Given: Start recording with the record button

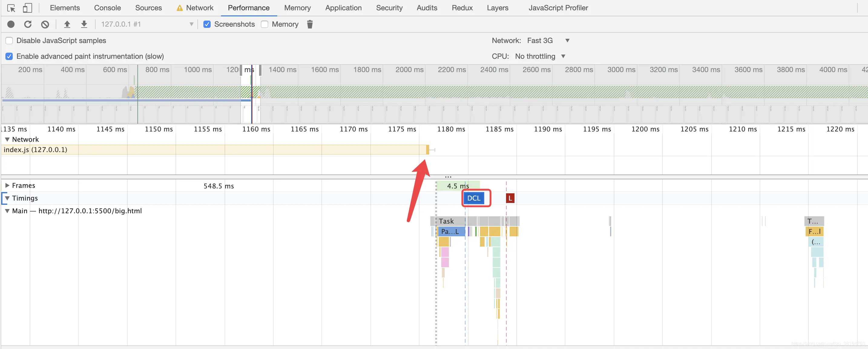Looking at the screenshot, I should [x=11, y=24].
